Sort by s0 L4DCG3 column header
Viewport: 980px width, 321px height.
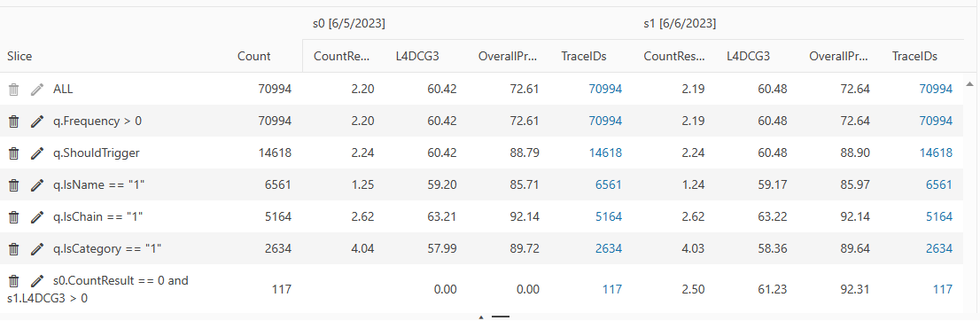tap(417, 57)
